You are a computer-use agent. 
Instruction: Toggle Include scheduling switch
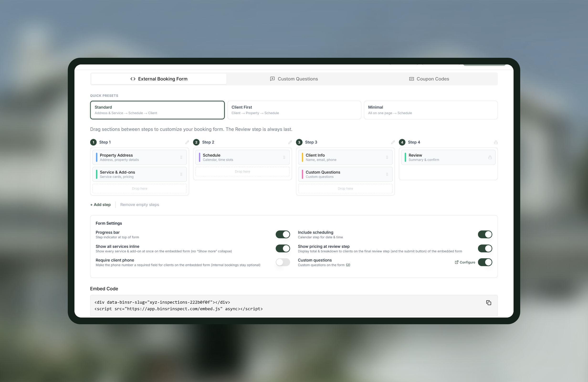pos(485,234)
